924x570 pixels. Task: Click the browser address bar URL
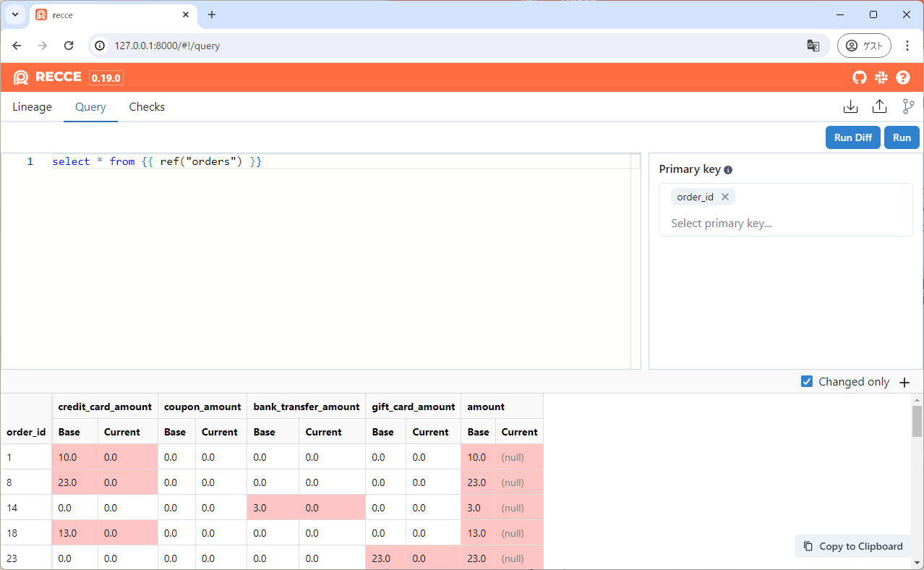coord(167,46)
